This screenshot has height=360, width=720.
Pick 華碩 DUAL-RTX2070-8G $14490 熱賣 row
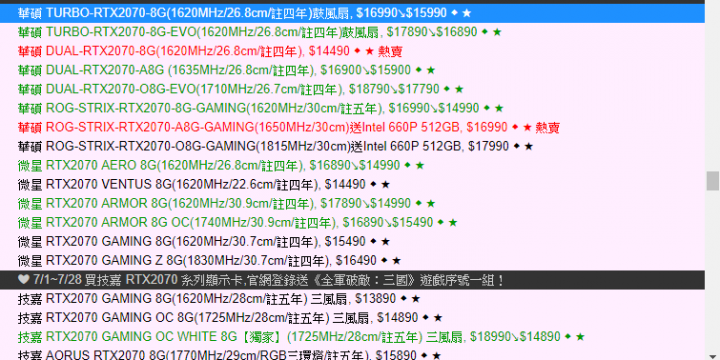(x=352, y=51)
